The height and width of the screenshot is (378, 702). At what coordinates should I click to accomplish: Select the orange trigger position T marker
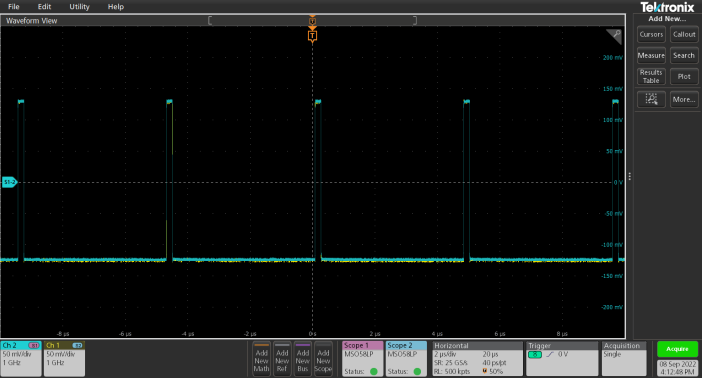(312, 36)
